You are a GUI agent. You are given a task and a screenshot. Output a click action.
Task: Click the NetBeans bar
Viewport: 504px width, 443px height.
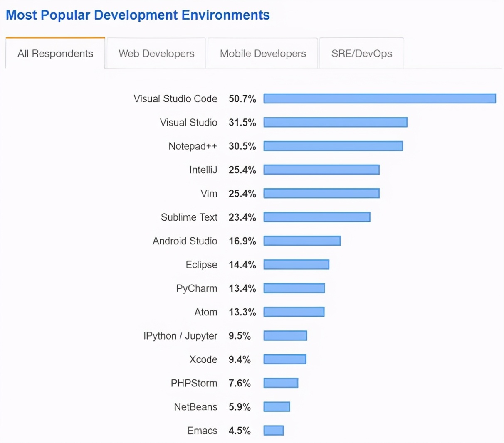(x=277, y=406)
